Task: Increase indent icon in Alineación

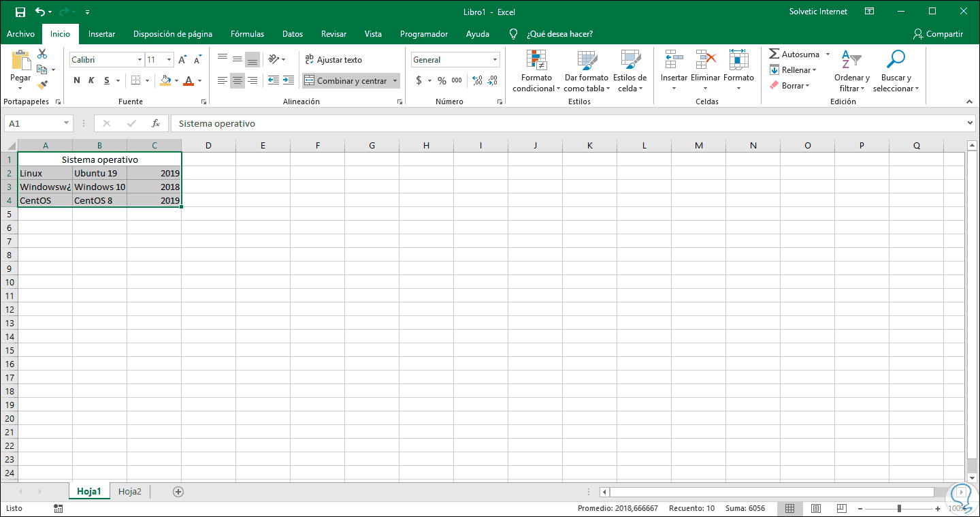Action: click(x=289, y=80)
